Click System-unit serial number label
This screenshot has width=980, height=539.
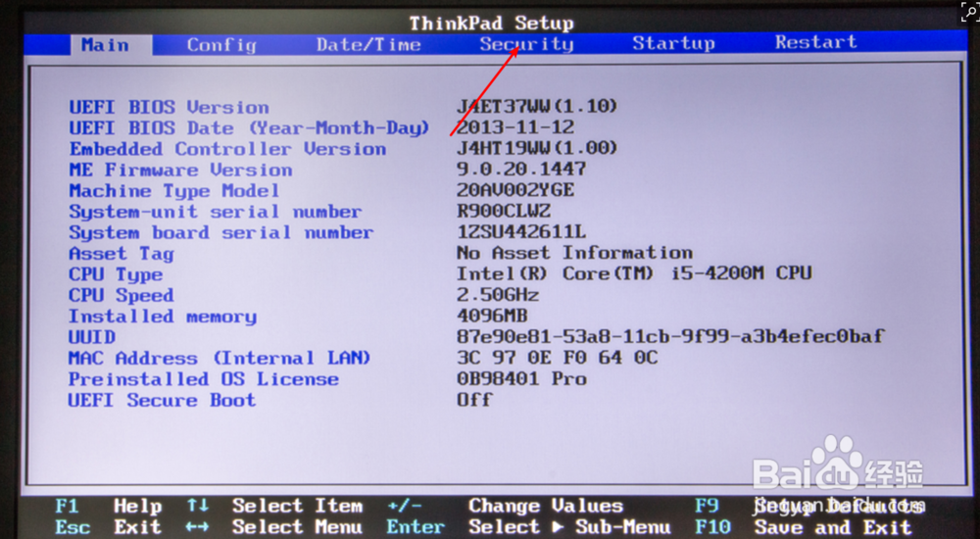point(215,212)
